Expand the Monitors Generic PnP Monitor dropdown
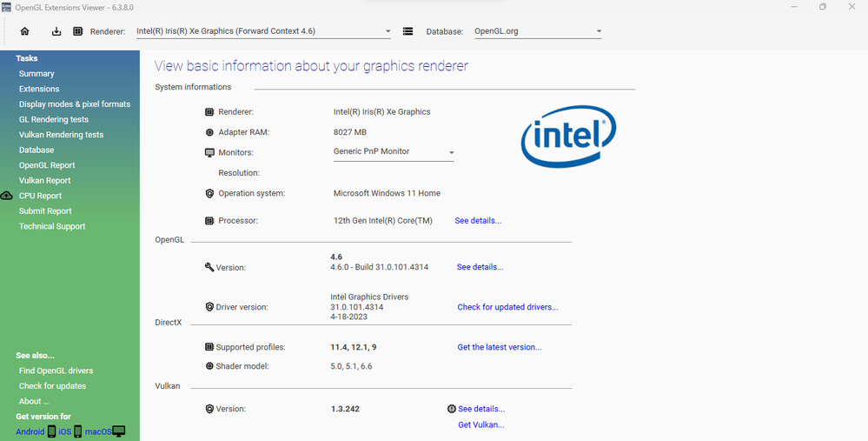 [x=451, y=153]
